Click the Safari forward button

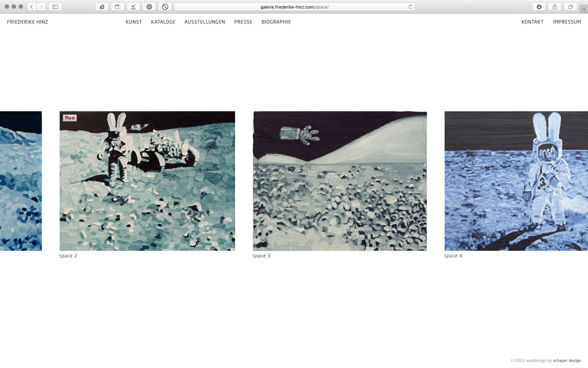click(x=41, y=7)
